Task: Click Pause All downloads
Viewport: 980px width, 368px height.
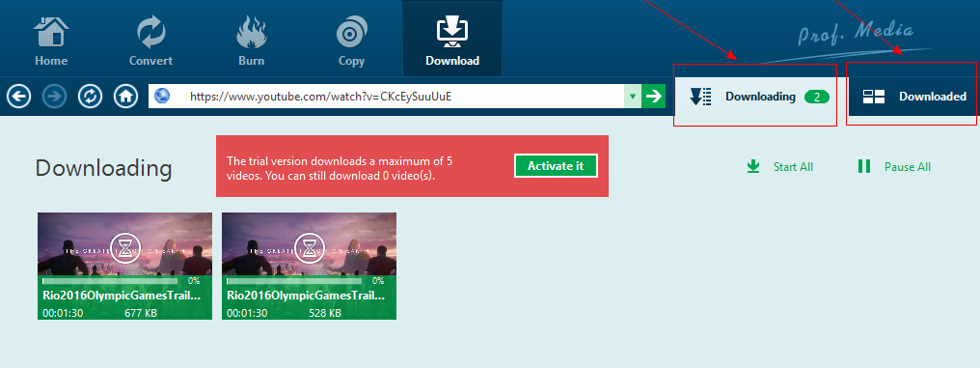Action: 894,166
